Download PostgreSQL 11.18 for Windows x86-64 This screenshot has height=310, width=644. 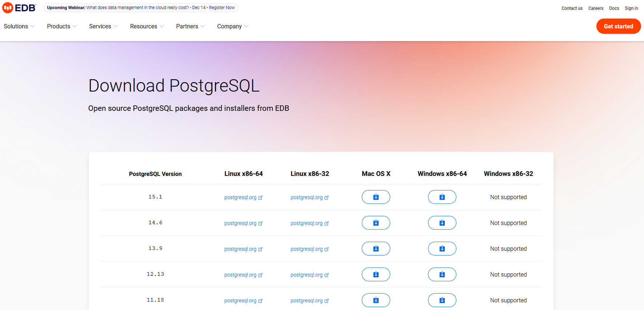[x=442, y=300]
